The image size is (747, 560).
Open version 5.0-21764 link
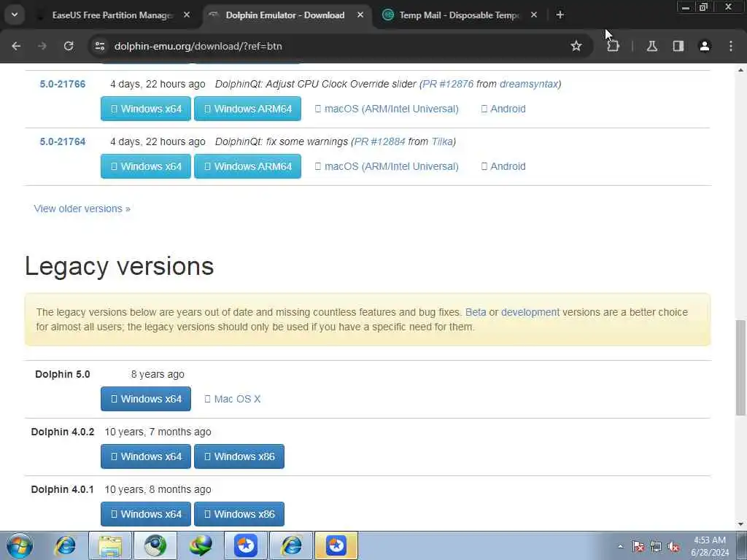pos(63,142)
